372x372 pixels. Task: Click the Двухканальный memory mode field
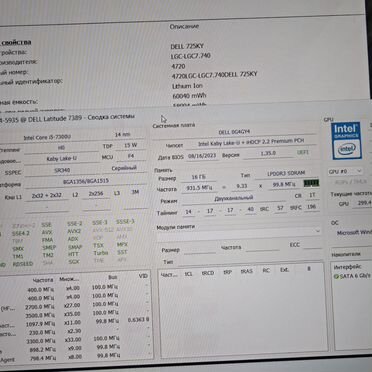[x=234, y=198]
